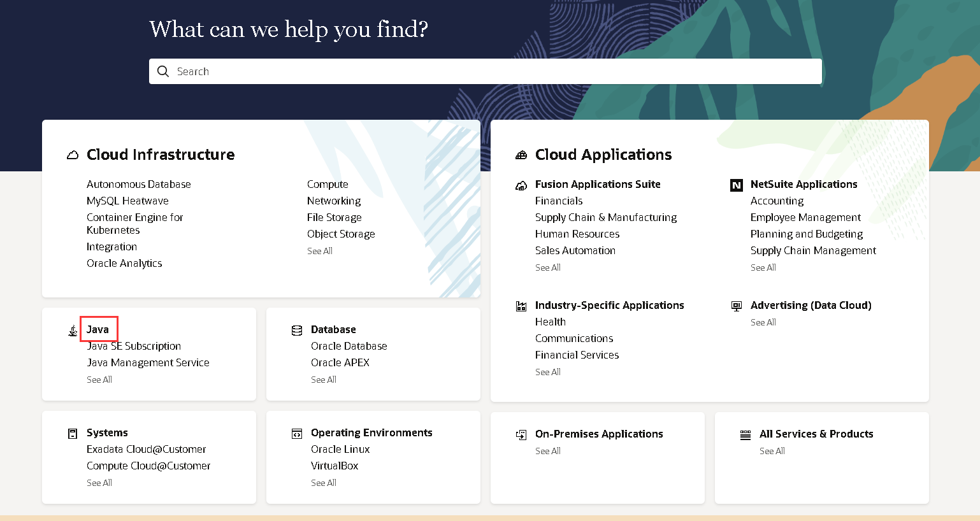Click the Cloud Applications icon

click(521, 155)
